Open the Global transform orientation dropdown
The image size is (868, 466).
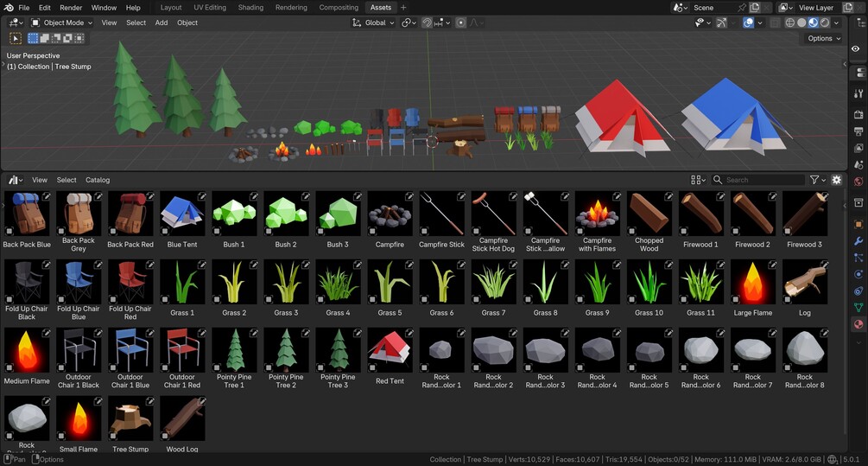coord(373,22)
